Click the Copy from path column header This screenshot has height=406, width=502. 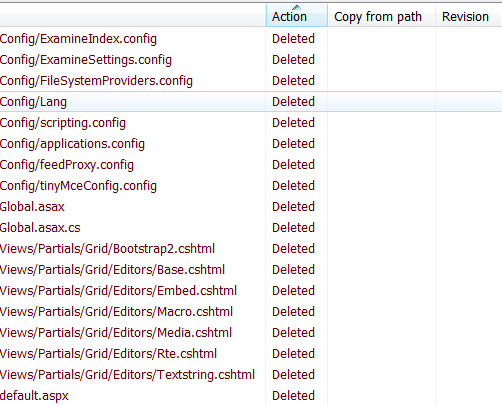381,16
